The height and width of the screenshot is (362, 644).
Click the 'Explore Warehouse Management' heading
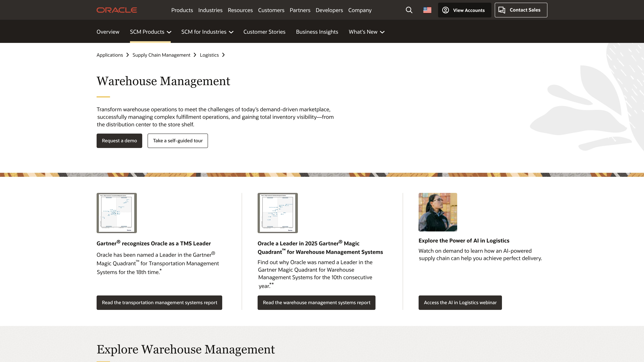point(186,349)
